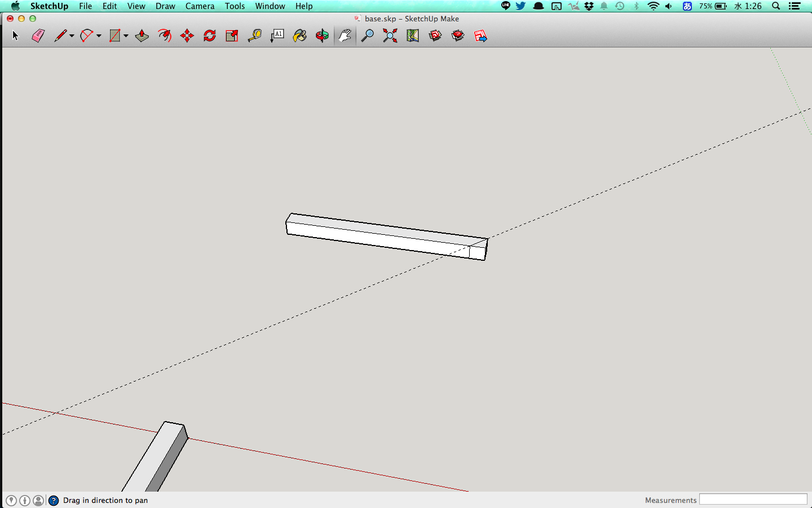Choose the Move tool with red arrows
This screenshot has width=812, height=508.
tap(187, 36)
